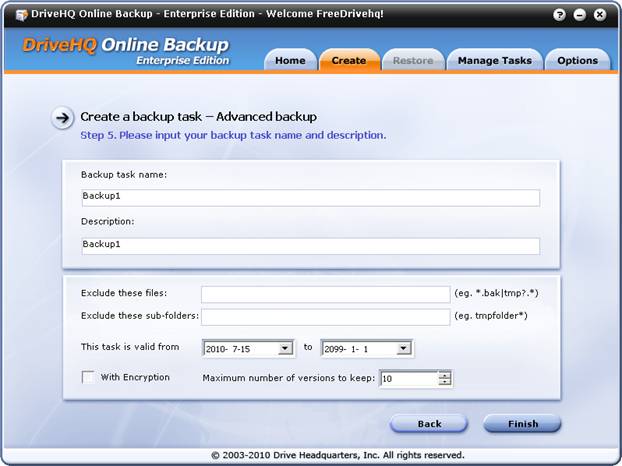Viewport: 622px width, 466px height.
Task: Increase maximum versions with up arrow
Action: click(x=445, y=374)
